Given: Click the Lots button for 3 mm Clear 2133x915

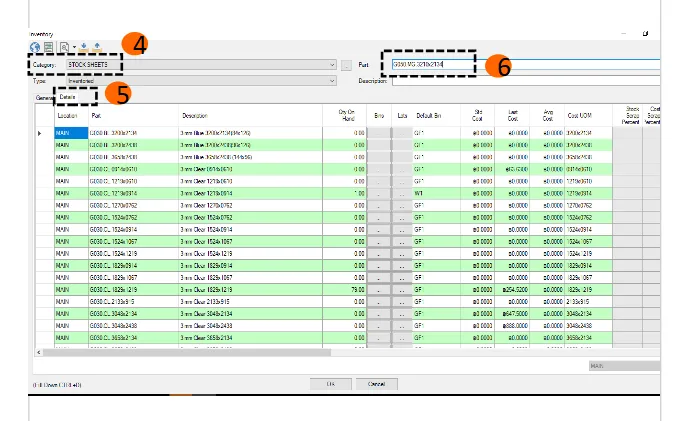Looking at the screenshot, I should [402, 302].
